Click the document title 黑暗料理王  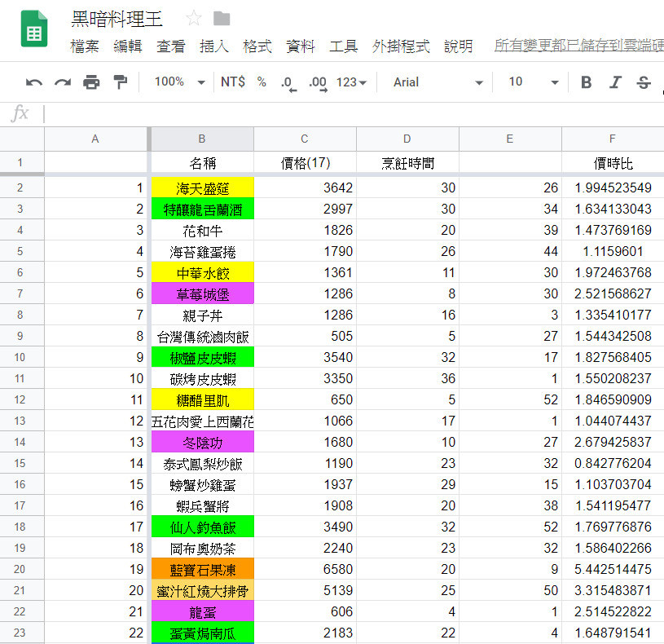point(117,19)
